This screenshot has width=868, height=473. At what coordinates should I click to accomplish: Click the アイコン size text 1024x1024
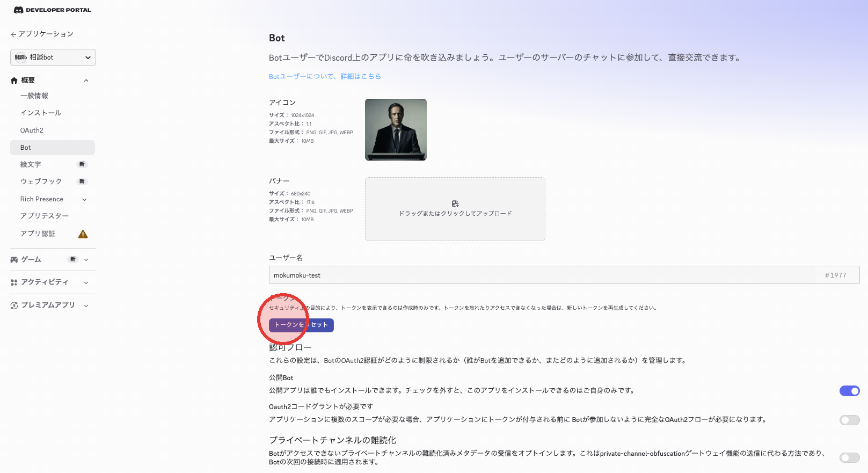point(303,115)
